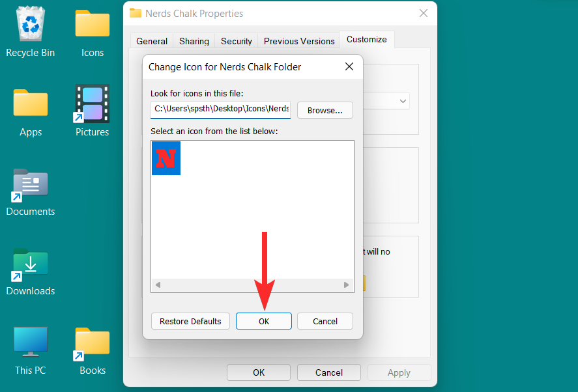The height and width of the screenshot is (392, 578).
Task: Click OK in Change Icon dialog
Action: pyautogui.click(x=264, y=321)
